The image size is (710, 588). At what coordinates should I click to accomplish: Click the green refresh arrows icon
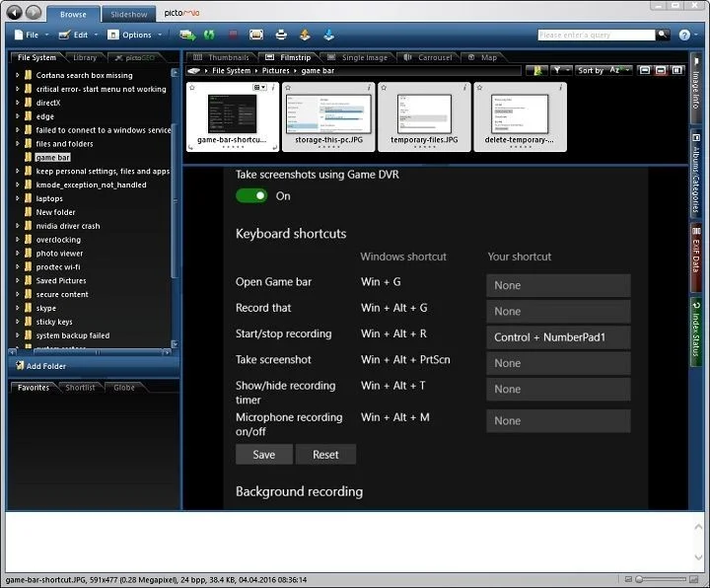coord(209,35)
